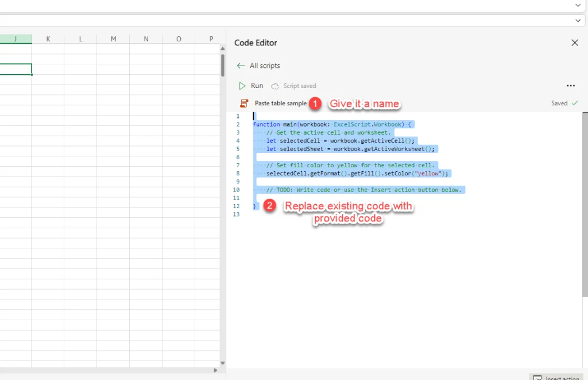Click the script file icon beside the name
Screen dimensions: 588x380
[x=244, y=103]
